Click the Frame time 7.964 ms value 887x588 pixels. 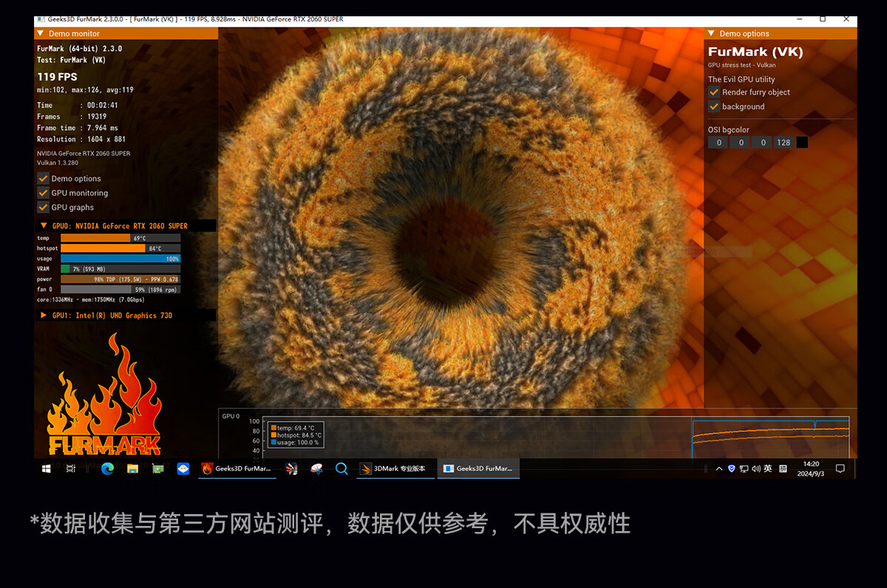pos(103,128)
